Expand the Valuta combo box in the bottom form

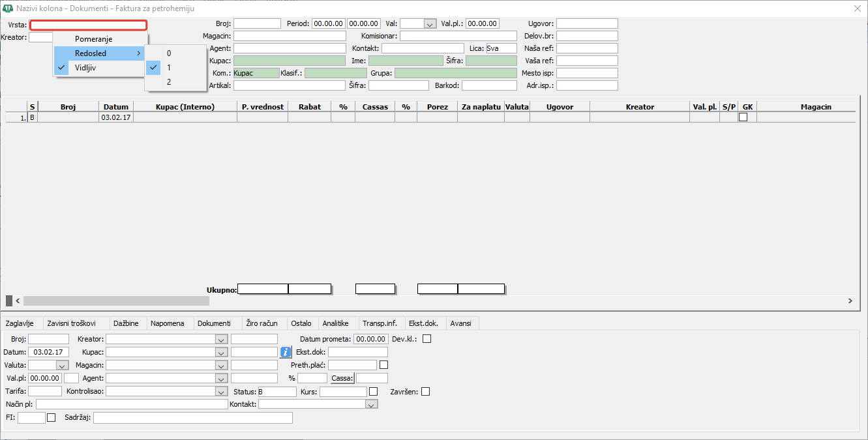click(x=62, y=366)
